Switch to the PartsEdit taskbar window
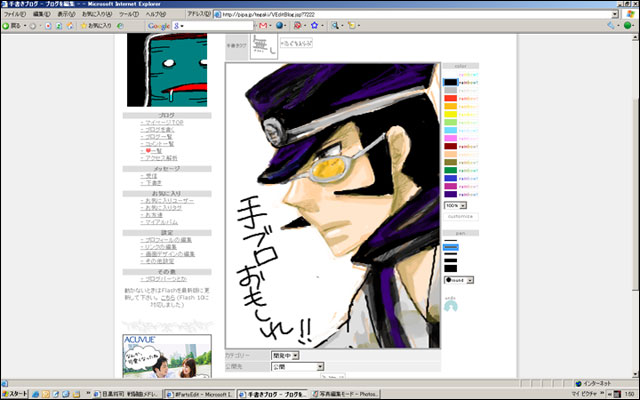The image size is (640, 400). click(200, 394)
